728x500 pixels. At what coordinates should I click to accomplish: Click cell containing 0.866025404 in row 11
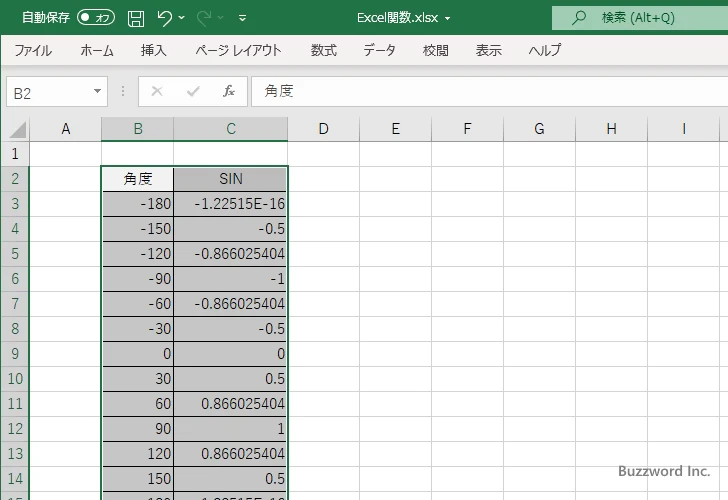pyautogui.click(x=231, y=403)
